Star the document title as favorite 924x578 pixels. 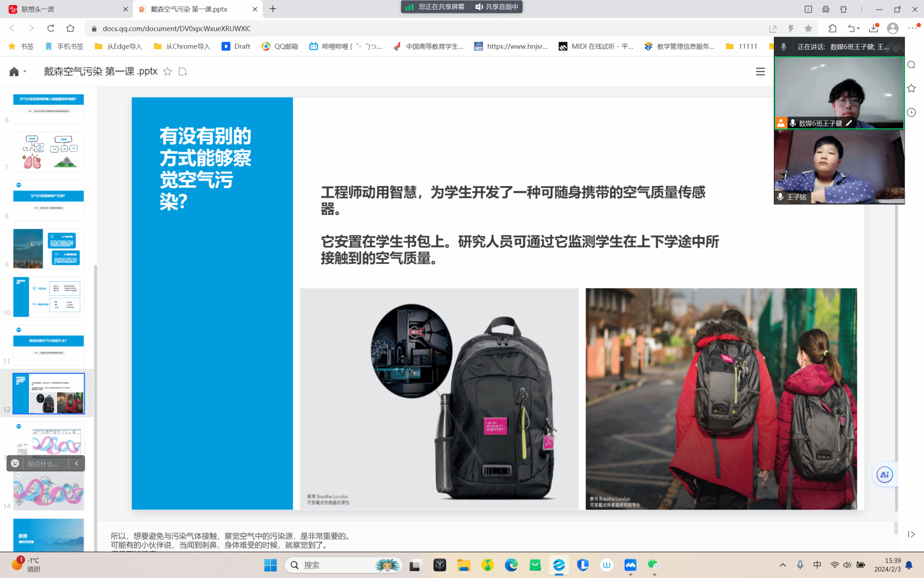point(167,71)
